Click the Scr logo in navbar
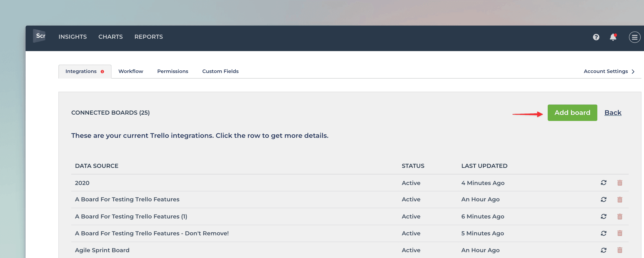The image size is (644, 258). [x=40, y=36]
